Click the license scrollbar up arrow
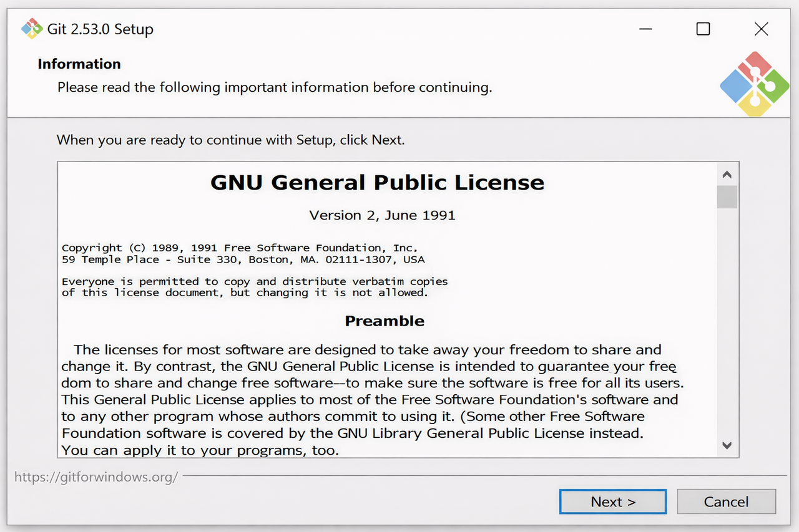The height and width of the screenshot is (532, 799). pos(727,175)
